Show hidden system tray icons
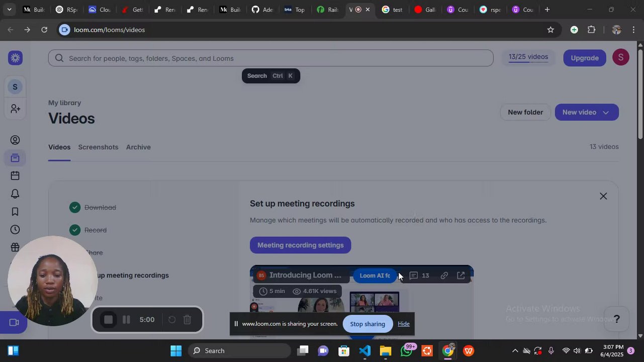Screen dimensions: 644x362 515,351
